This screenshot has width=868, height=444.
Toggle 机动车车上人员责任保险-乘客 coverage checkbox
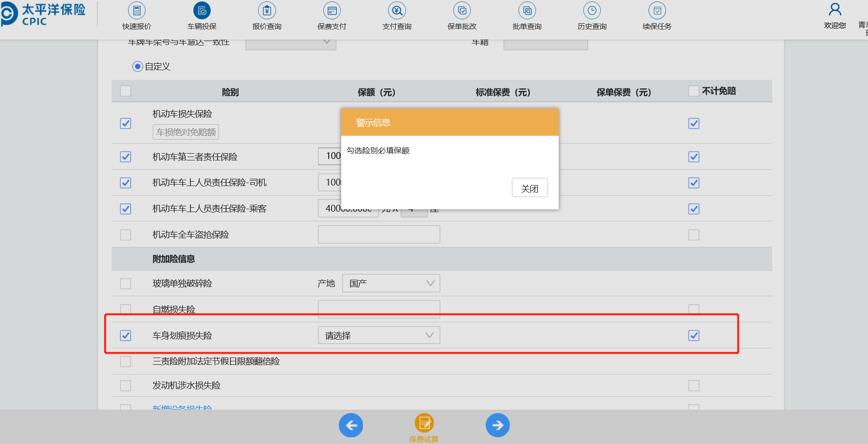coord(126,209)
